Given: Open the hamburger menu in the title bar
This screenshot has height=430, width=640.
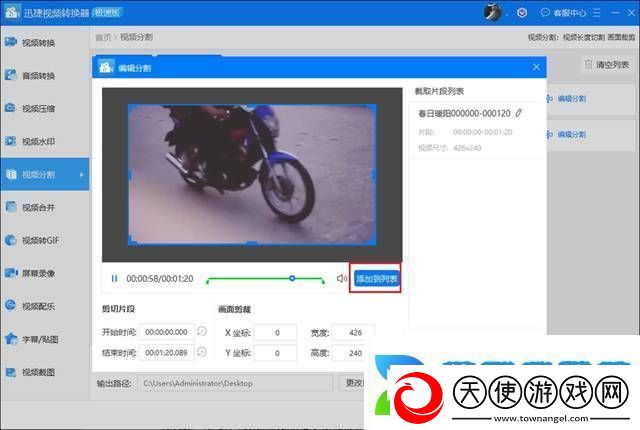Looking at the screenshot, I should 597,13.
